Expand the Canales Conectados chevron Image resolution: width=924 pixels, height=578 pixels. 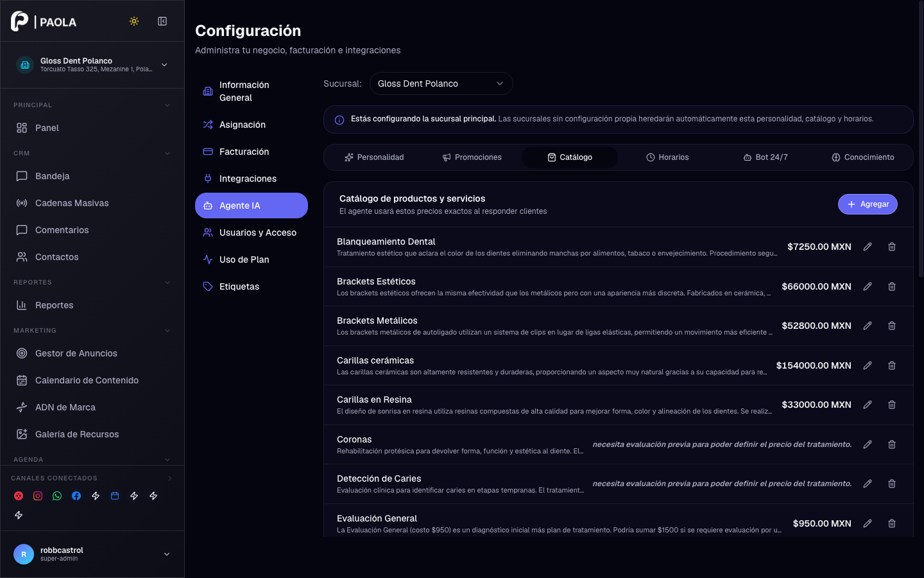click(x=170, y=478)
